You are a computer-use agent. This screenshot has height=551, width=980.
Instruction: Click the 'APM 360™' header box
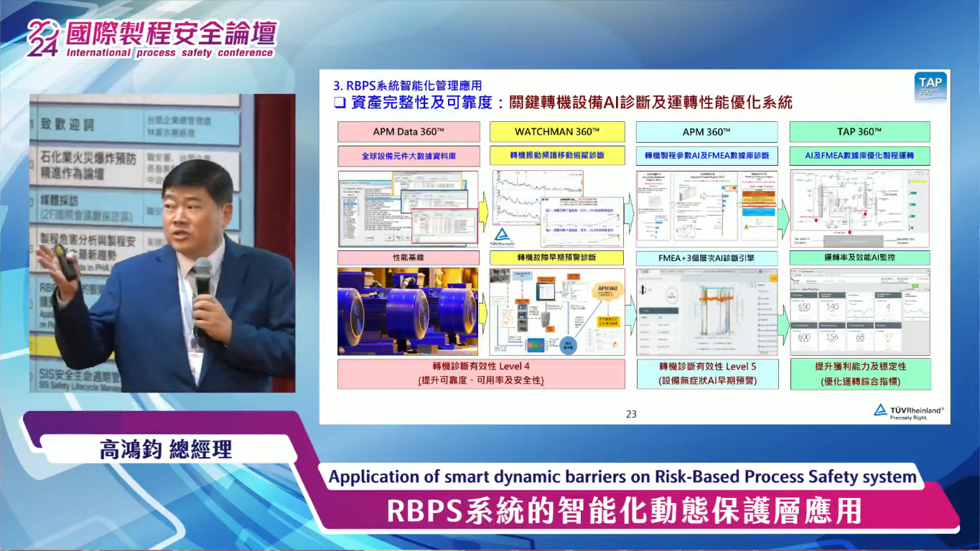(x=706, y=131)
